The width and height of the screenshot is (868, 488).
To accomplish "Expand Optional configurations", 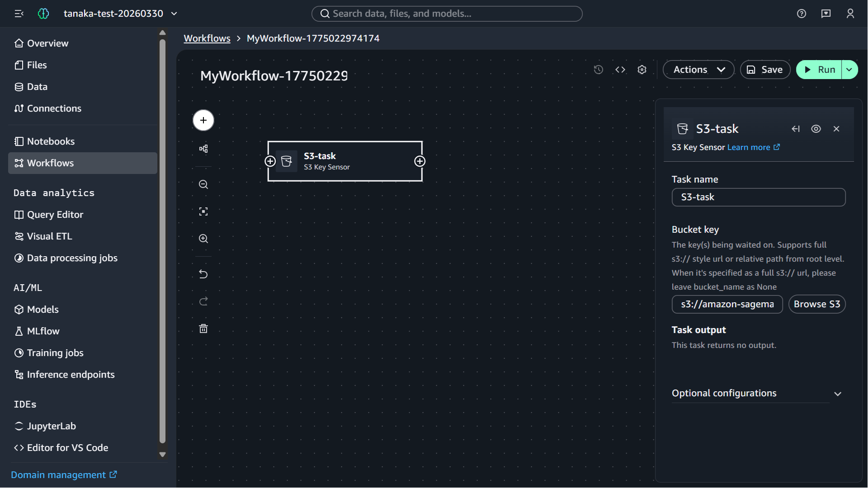I will point(756,394).
